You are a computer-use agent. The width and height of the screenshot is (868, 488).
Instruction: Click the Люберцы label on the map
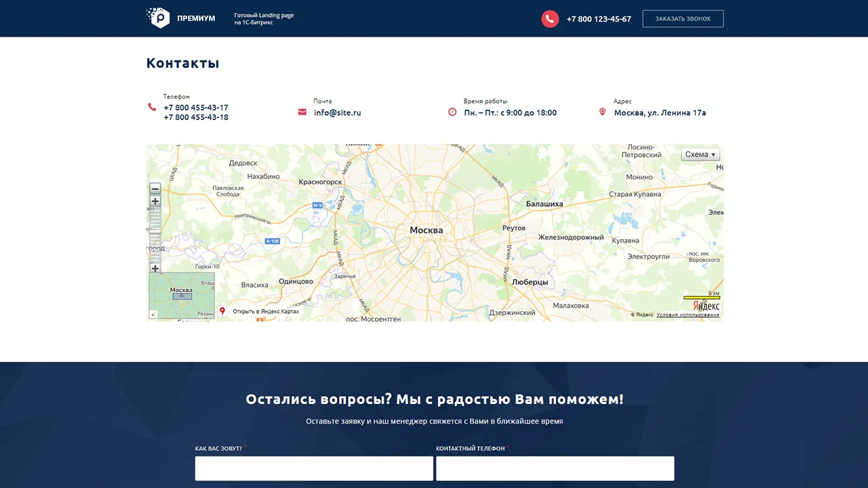(530, 281)
